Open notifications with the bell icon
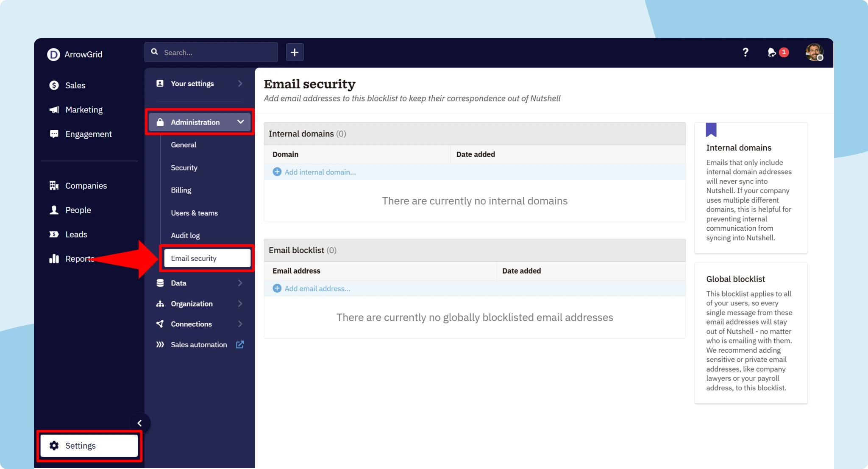Image resolution: width=868 pixels, height=469 pixels. coord(772,52)
